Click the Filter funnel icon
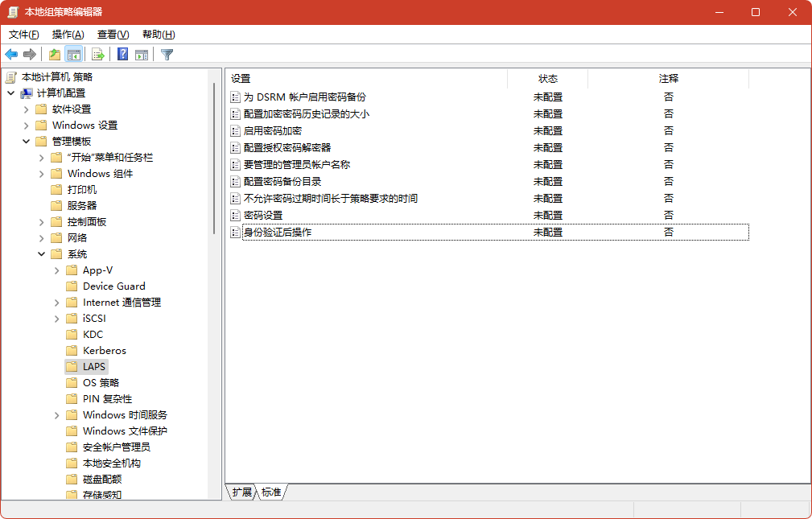Screen dimensions: 812x519 (x=166, y=54)
